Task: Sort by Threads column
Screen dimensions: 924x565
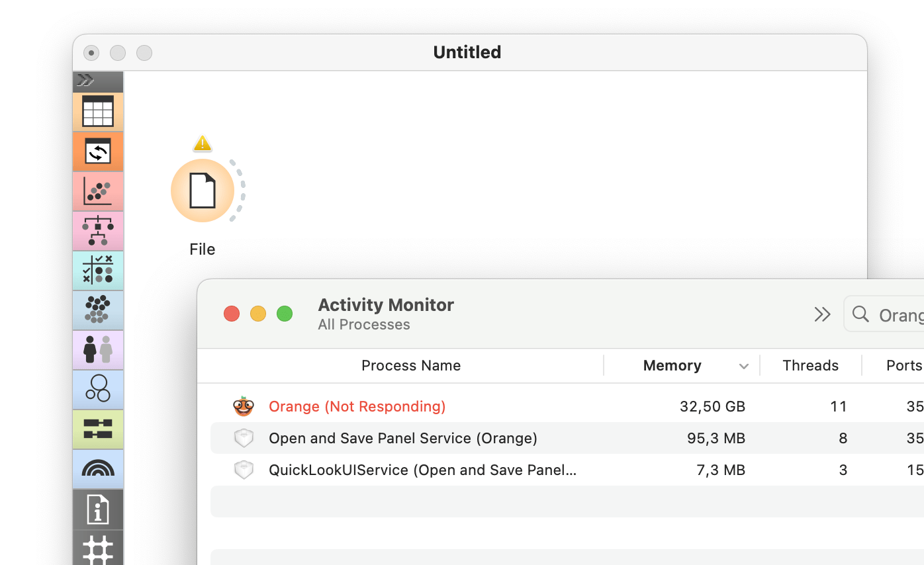Action: 810,365
